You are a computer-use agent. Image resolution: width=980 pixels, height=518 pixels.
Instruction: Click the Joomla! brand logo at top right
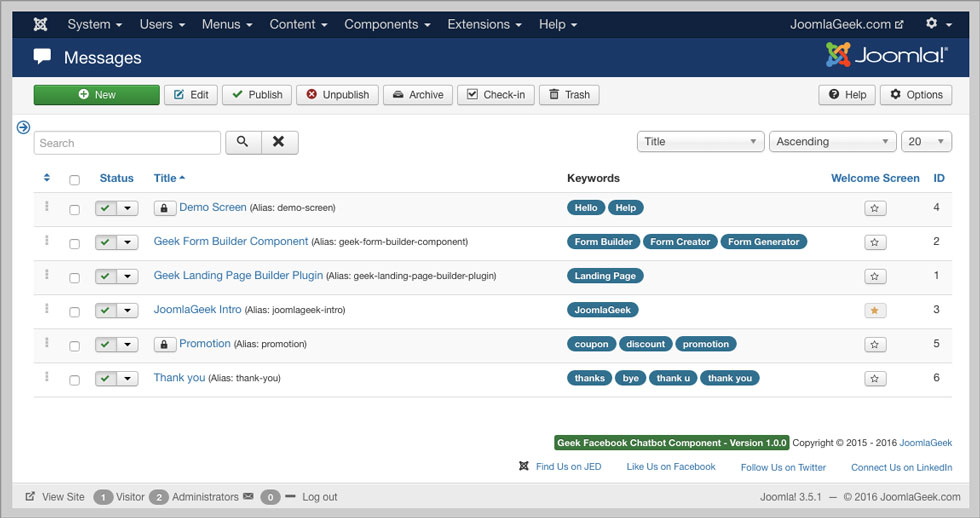[887, 56]
